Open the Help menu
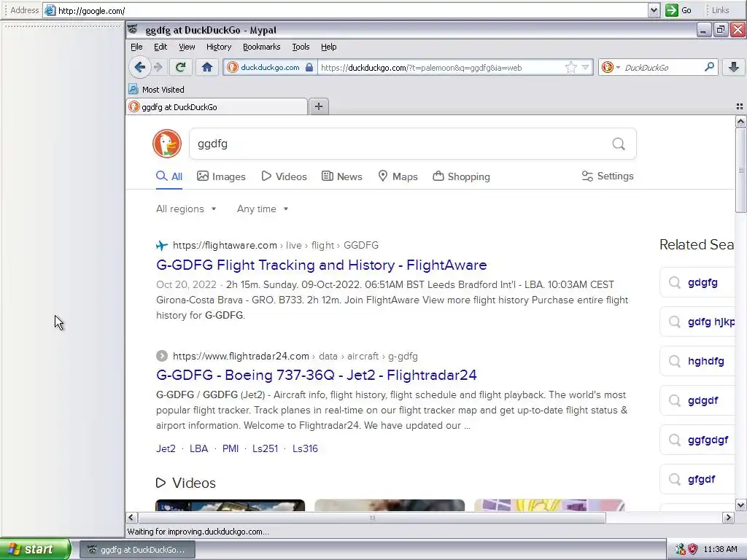Viewport: 747px width, 560px height. tap(328, 47)
